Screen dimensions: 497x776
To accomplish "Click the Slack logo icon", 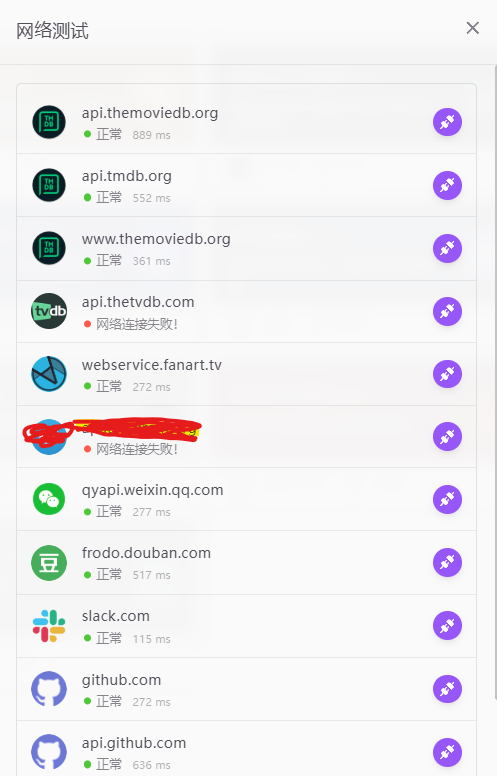I will [x=49, y=626].
